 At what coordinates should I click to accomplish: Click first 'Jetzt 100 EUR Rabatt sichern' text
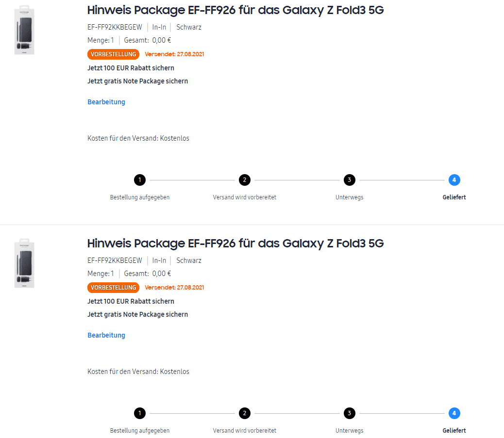tap(131, 68)
